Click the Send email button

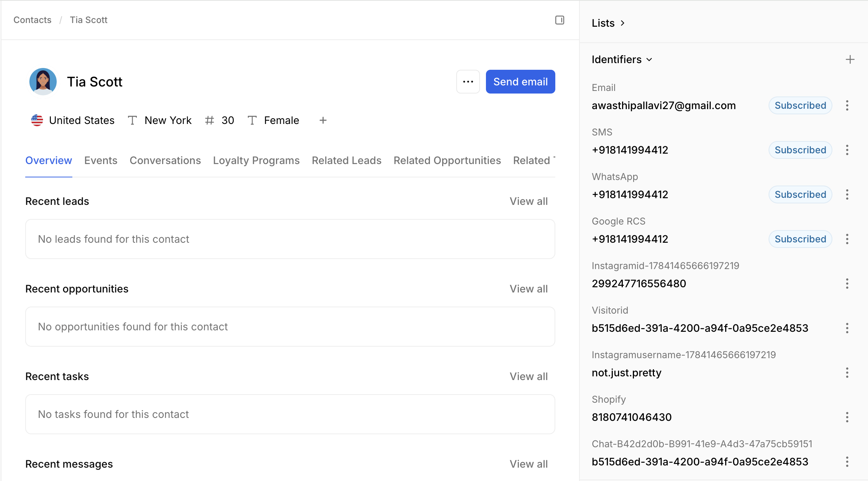pyautogui.click(x=520, y=82)
